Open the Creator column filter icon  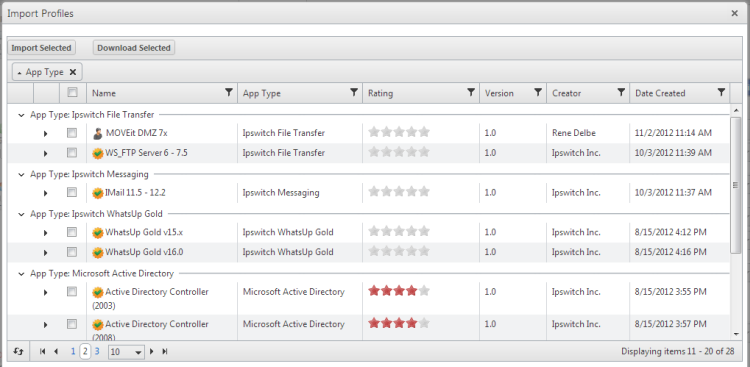621,92
